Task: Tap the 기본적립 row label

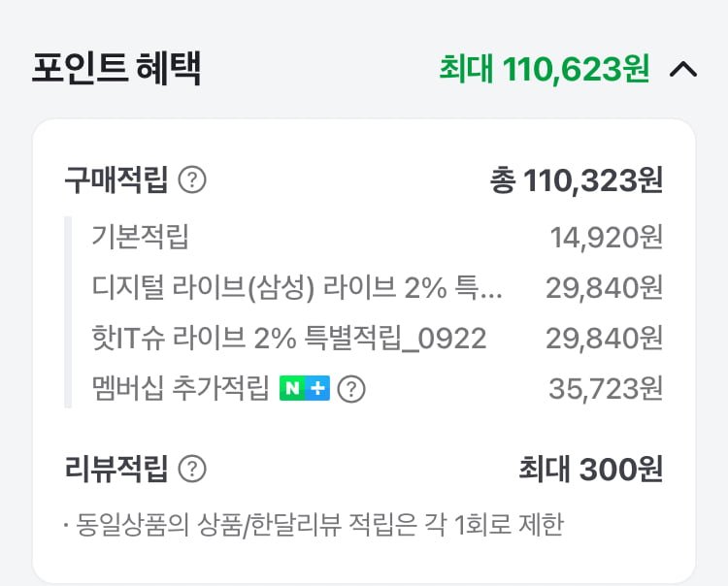Action: pyautogui.click(x=140, y=237)
